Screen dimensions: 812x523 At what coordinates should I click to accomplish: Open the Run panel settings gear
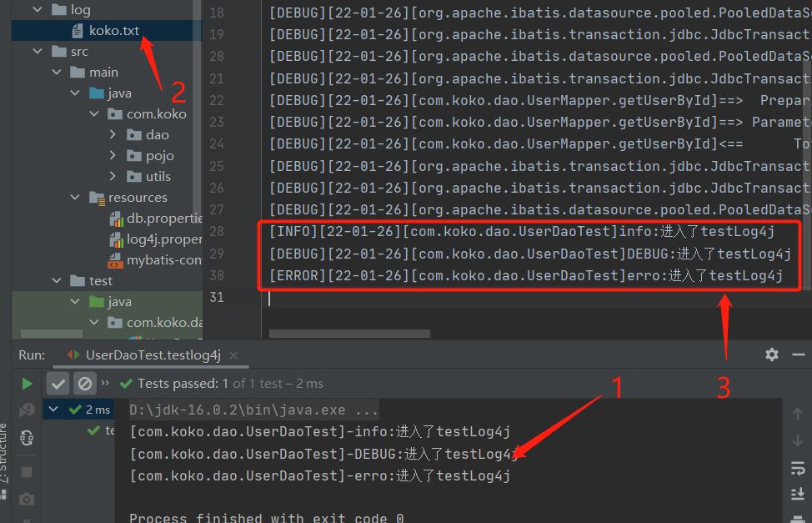pyautogui.click(x=772, y=355)
